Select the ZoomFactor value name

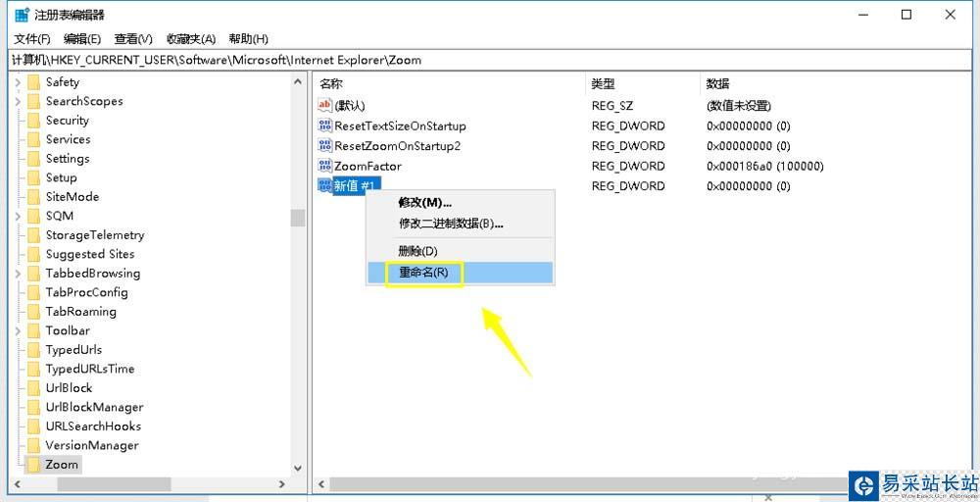click(367, 166)
